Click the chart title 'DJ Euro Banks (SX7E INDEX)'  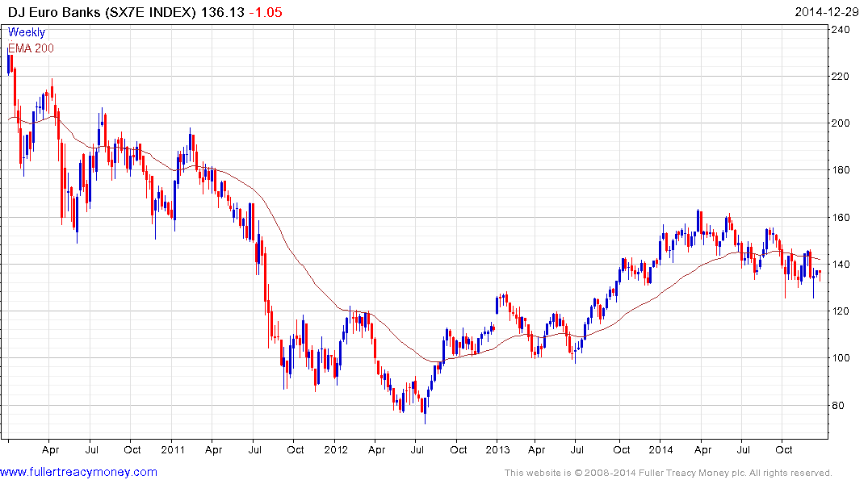[x=102, y=12]
